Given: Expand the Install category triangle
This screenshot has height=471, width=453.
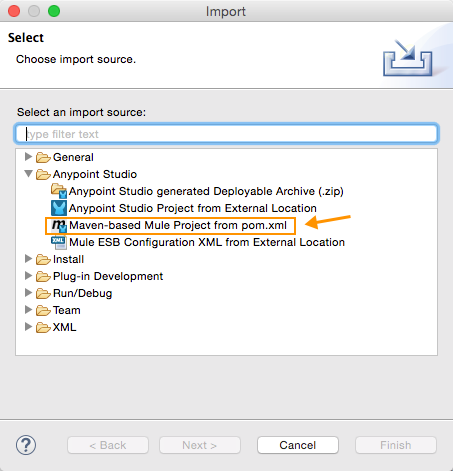Looking at the screenshot, I should click(28, 259).
